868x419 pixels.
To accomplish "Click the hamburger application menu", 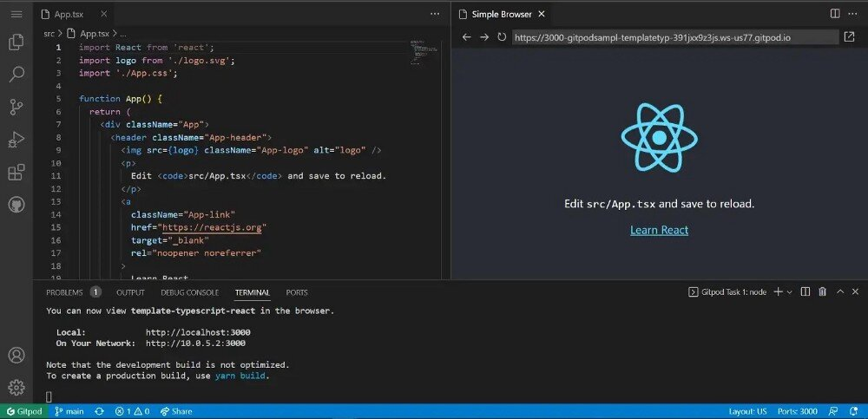I will (x=16, y=14).
